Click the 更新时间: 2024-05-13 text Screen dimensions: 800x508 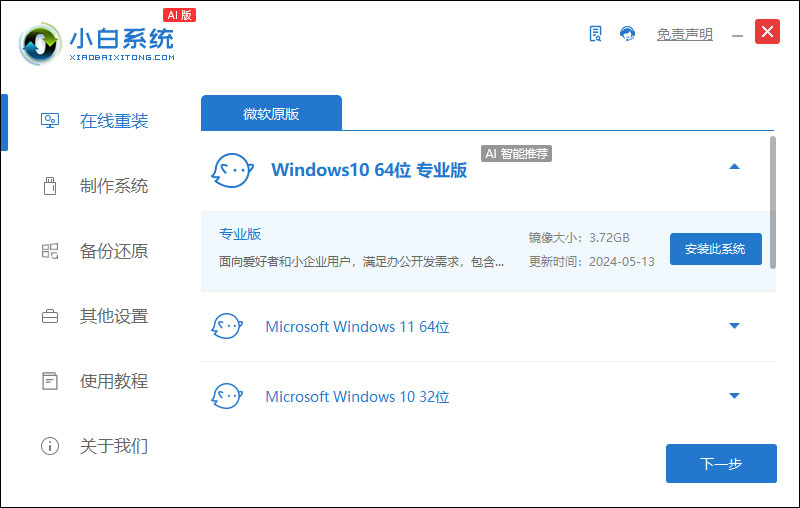click(591, 262)
